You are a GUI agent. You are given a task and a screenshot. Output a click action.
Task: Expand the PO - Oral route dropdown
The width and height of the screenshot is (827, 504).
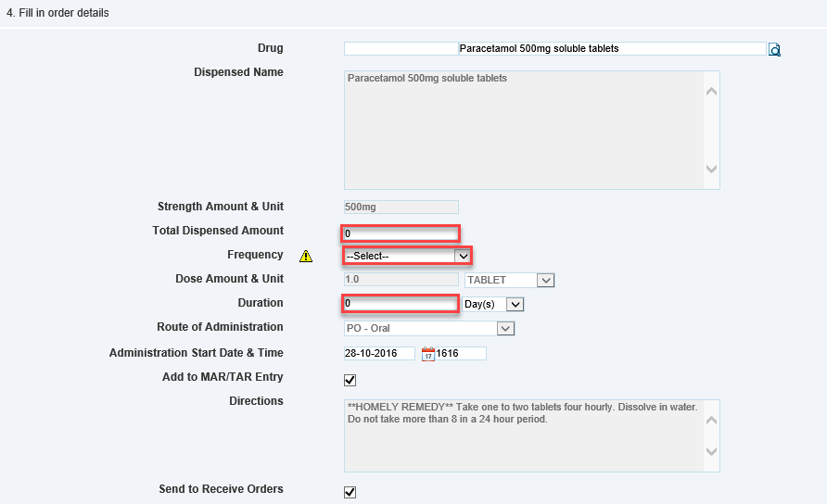pos(429,328)
